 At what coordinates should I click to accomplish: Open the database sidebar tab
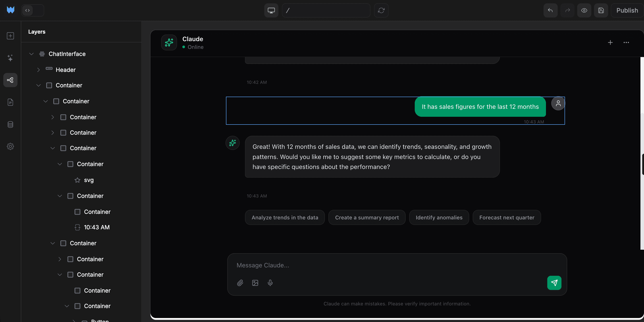pyautogui.click(x=10, y=125)
